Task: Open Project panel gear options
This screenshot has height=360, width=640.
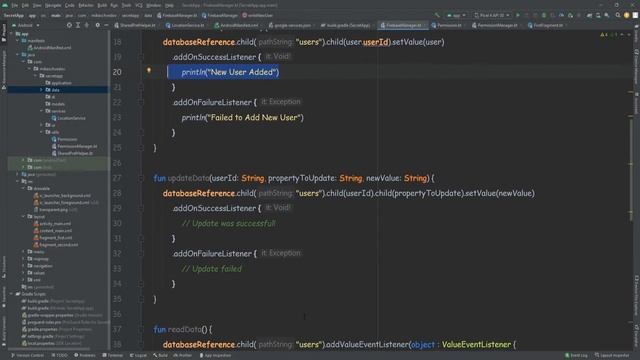Action: 98,25
